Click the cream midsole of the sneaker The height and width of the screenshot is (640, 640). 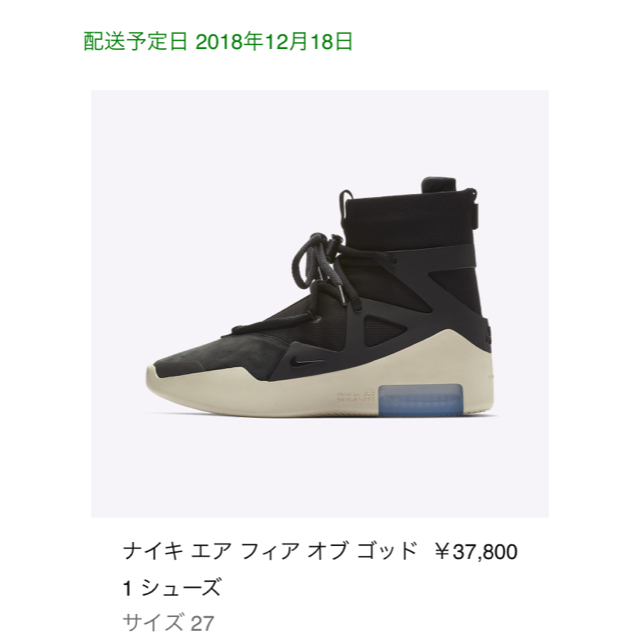pyautogui.click(x=322, y=390)
